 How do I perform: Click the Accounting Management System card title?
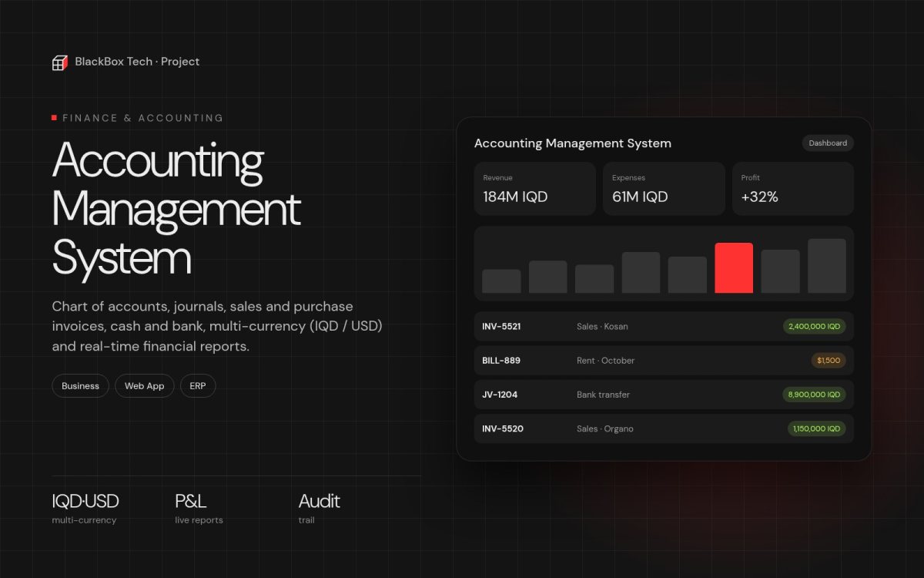(x=573, y=143)
